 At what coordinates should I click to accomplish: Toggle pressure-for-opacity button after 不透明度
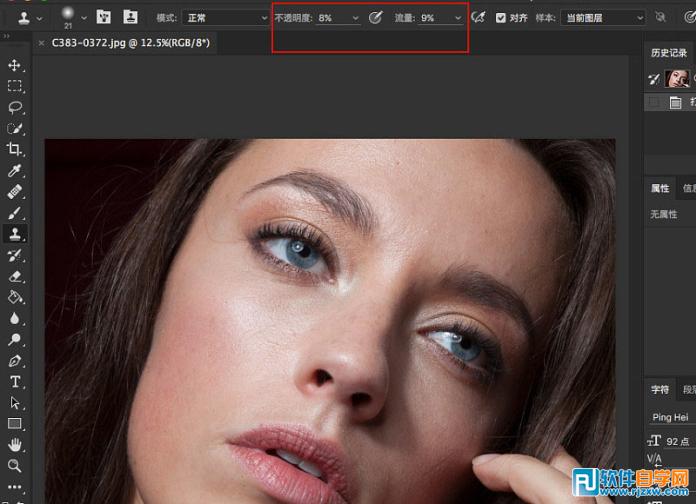point(376,18)
